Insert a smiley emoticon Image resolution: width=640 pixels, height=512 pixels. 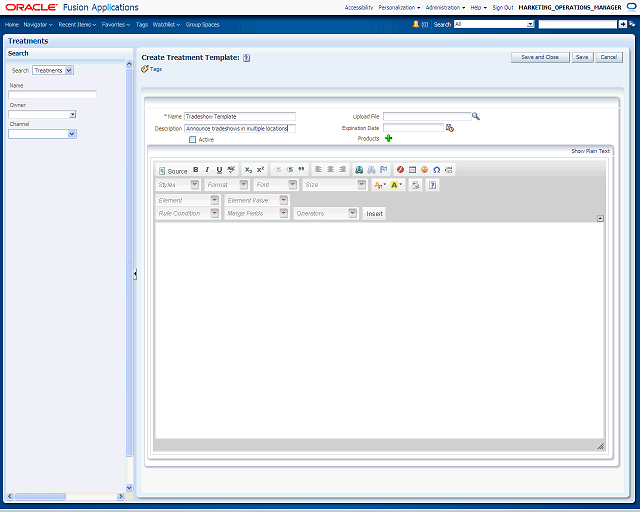point(424,169)
